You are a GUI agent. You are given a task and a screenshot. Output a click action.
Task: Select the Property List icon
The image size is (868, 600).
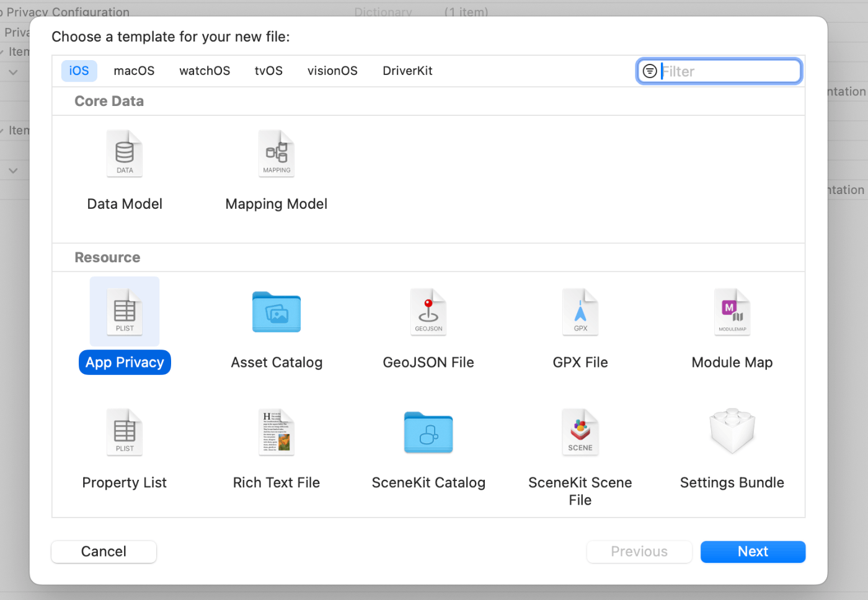(x=125, y=432)
